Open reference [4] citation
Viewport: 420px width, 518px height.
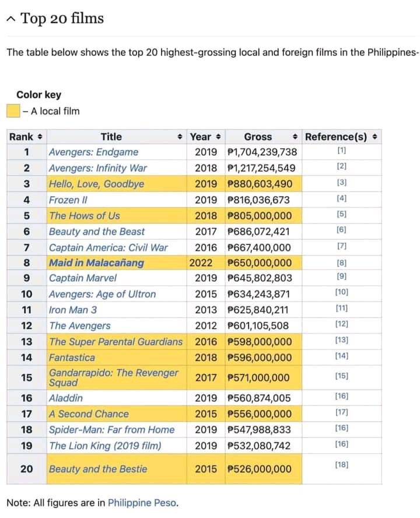click(x=342, y=198)
